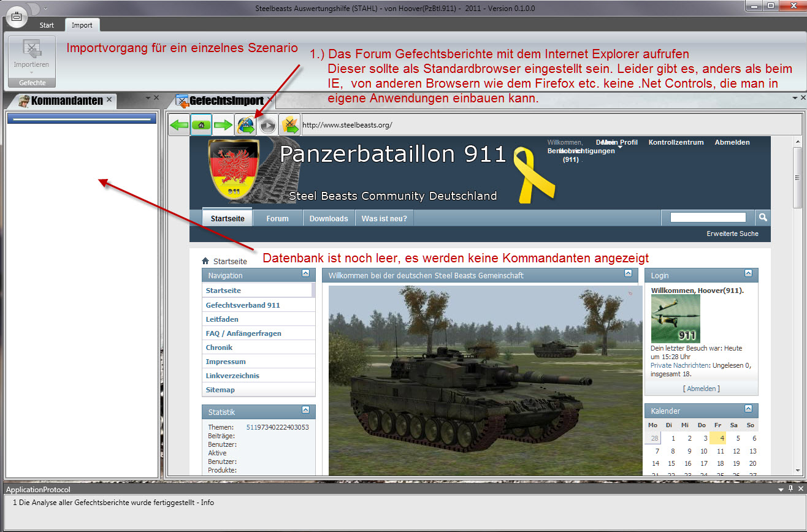Click the web page vertical scrollbar thumb

(x=797, y=178)
